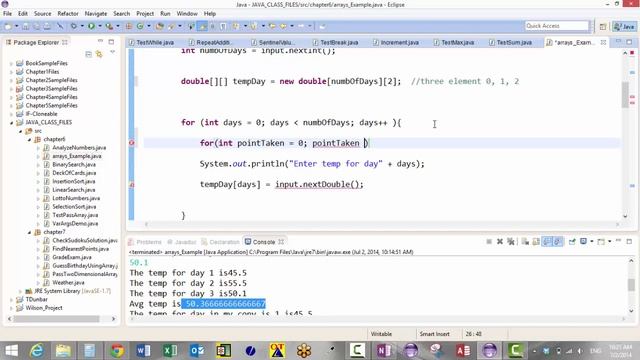Switch to TestSum.java editor tab
Screen dimensions: 640x360
pyautogui.click(x=514, y=42)
